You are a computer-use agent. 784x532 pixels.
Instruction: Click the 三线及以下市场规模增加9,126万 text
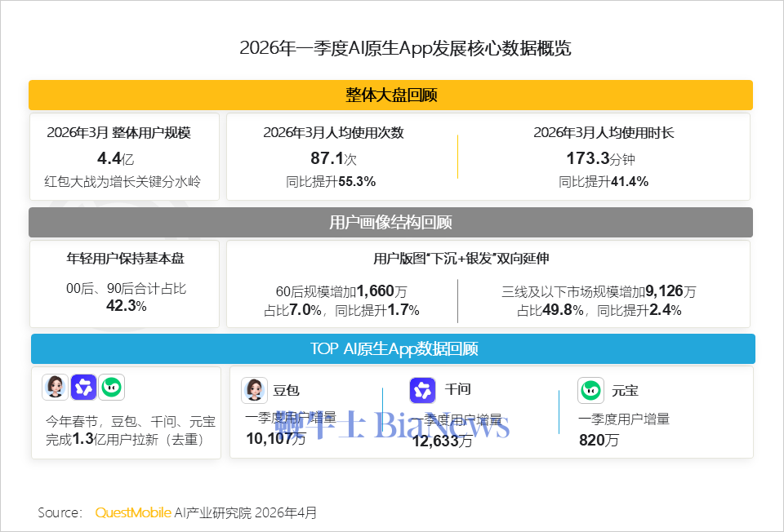[599, 291]
